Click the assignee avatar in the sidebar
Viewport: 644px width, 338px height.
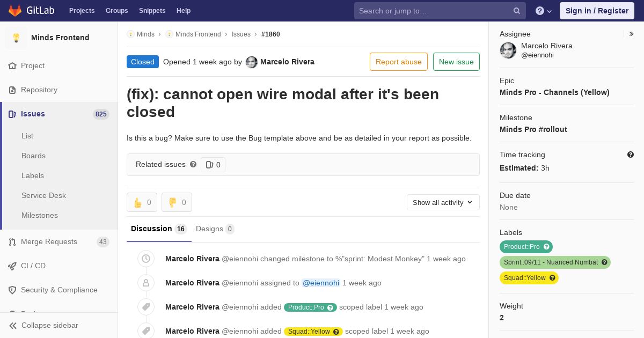(508, 50)
